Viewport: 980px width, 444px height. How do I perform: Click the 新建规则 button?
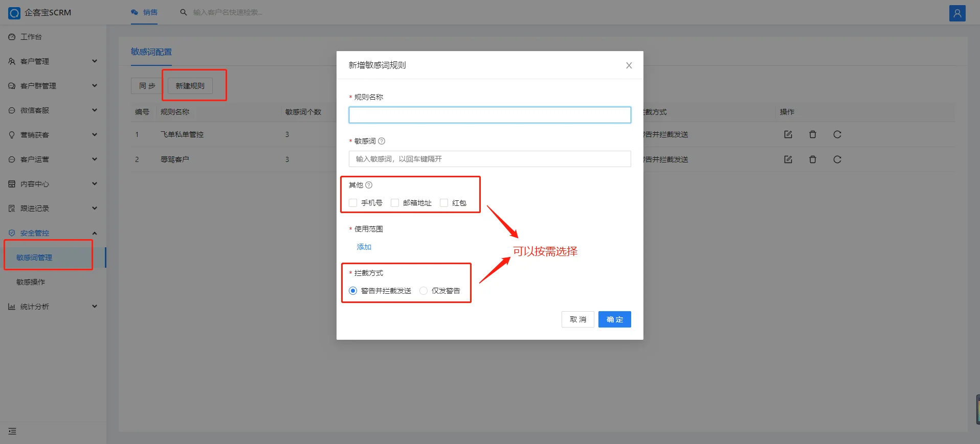(x=190, y=86)
